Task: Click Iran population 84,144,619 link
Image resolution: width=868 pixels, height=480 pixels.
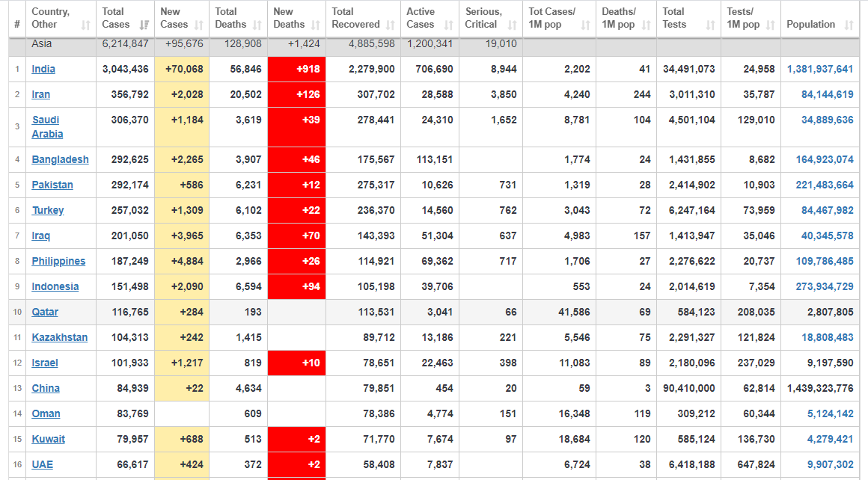Action: (x=827, y=94)
